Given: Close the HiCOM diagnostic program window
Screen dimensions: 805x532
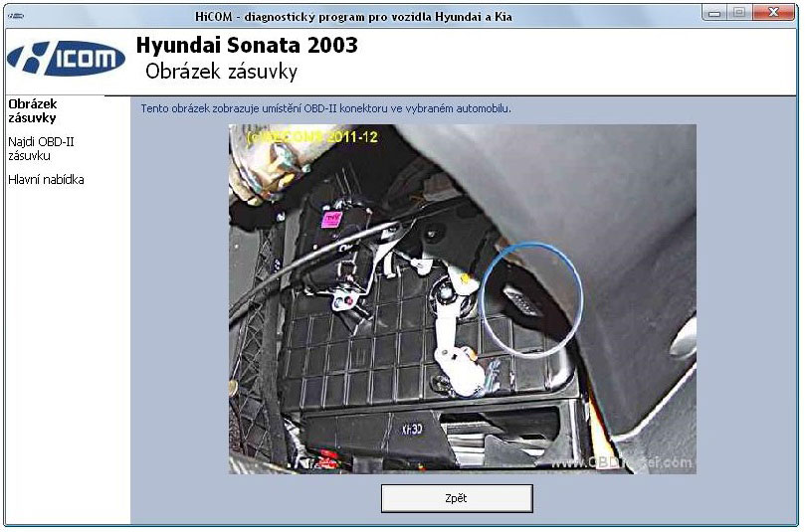Looking at the screenshot, I should (x=774, y=13).
